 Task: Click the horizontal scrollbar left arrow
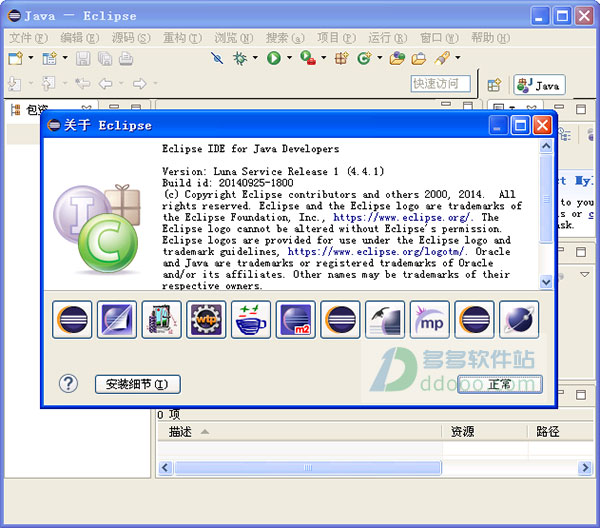coord(165,468)
